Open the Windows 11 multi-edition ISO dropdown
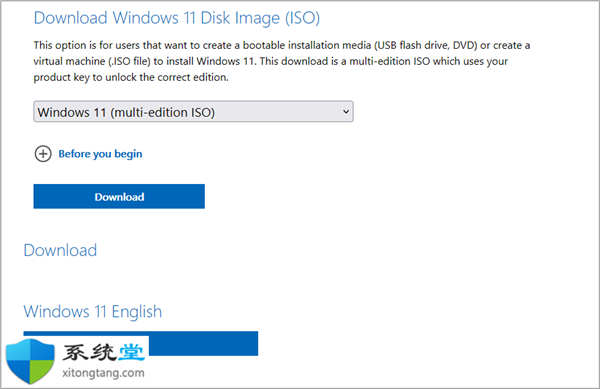600x389 pixels. 193,112
